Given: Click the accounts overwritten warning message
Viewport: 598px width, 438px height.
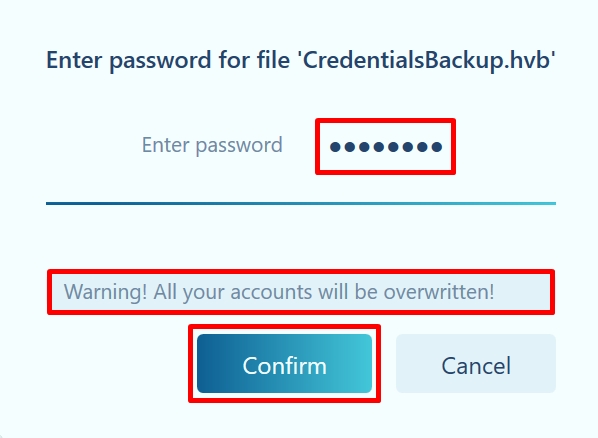Looking at the screenshot, I should click(301, 292).
